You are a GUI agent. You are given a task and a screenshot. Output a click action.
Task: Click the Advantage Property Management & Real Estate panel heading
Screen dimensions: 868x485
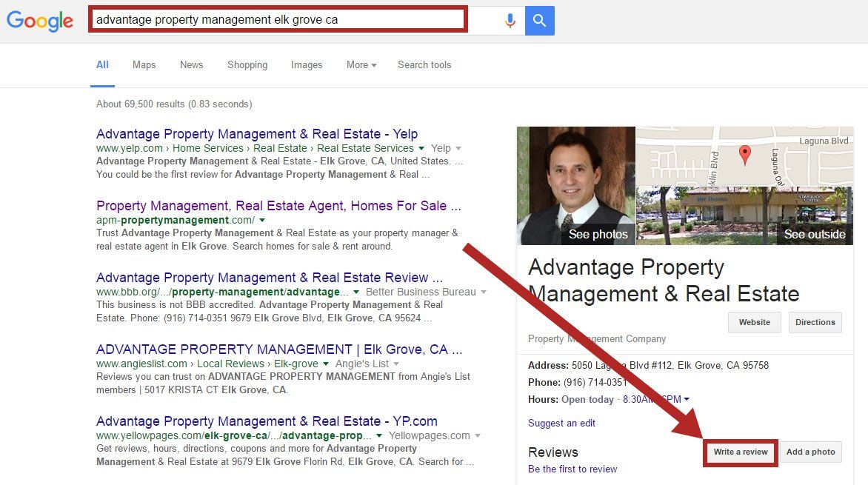coord(664,281)
